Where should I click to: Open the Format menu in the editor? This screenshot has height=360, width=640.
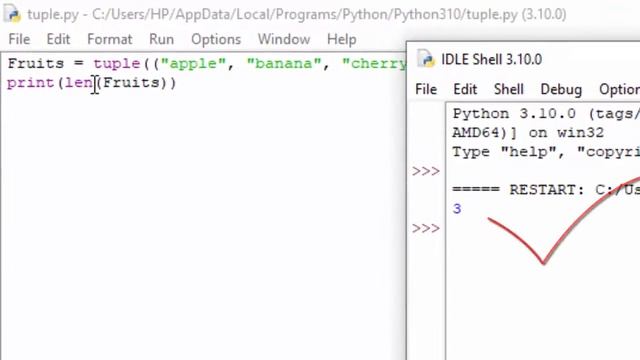109,39
